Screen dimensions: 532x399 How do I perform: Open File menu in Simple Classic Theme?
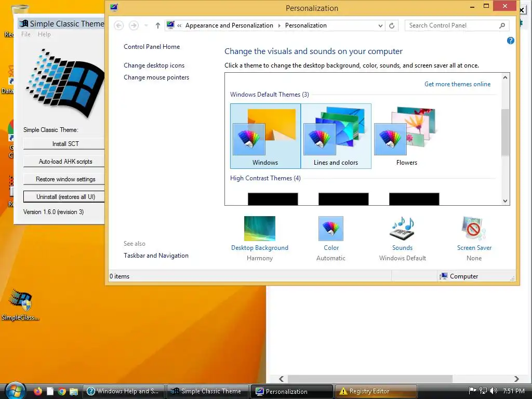point(26,34)
